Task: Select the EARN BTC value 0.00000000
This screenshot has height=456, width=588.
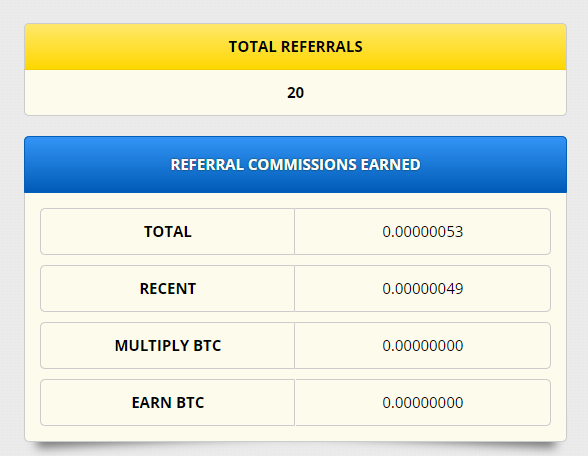Action: pyautogui.click(x=423, y=403)
